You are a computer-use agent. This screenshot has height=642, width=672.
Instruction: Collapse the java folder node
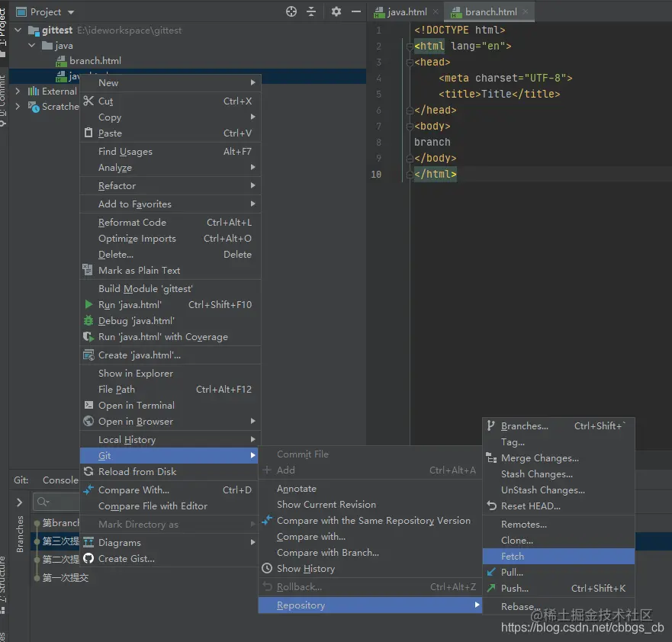(32, 45)
